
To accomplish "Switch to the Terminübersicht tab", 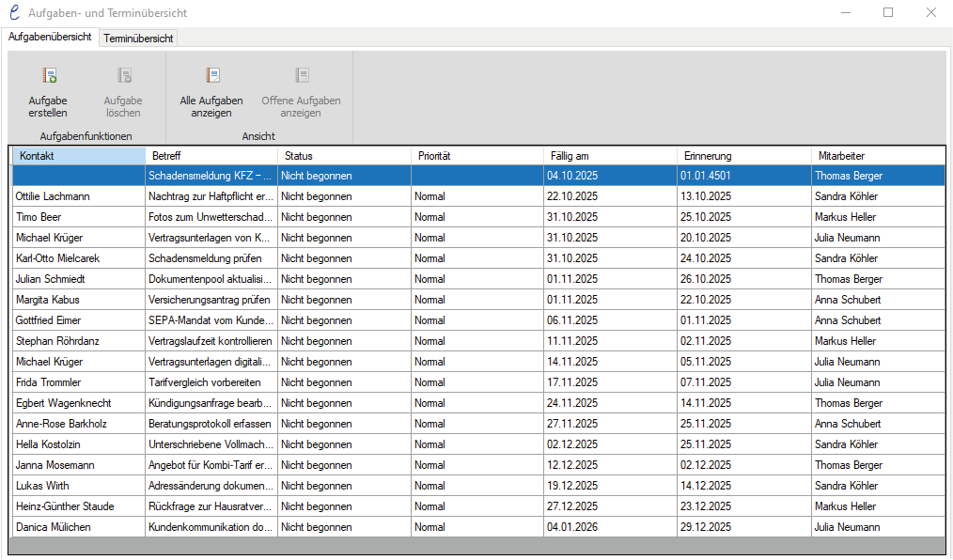I will 138,39.
